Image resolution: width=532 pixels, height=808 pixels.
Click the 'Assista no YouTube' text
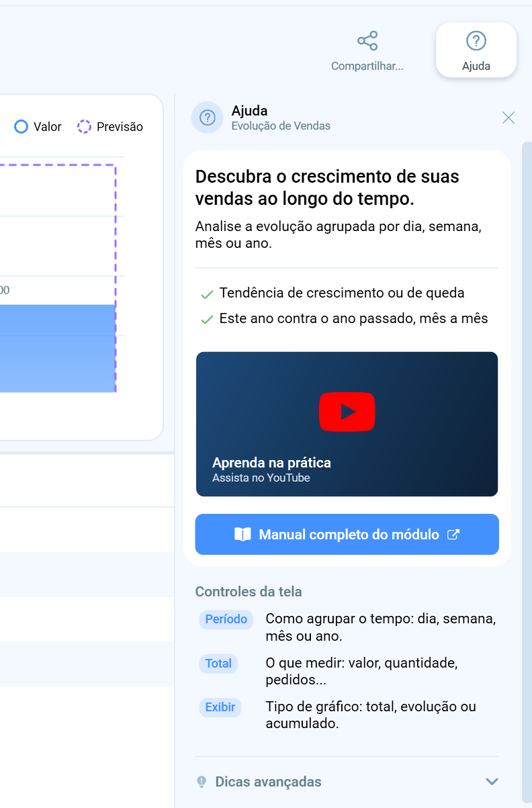pos(261,478)
